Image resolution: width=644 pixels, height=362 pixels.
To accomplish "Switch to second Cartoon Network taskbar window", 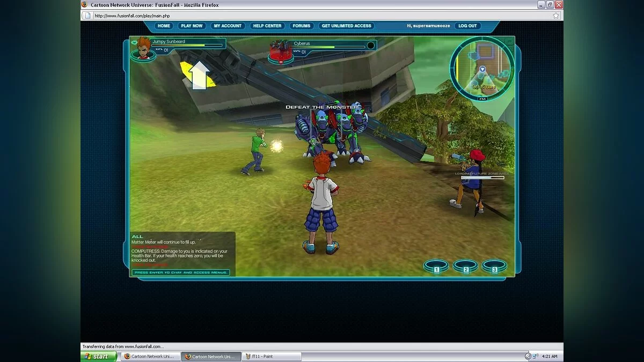I will tap(211, 356).
